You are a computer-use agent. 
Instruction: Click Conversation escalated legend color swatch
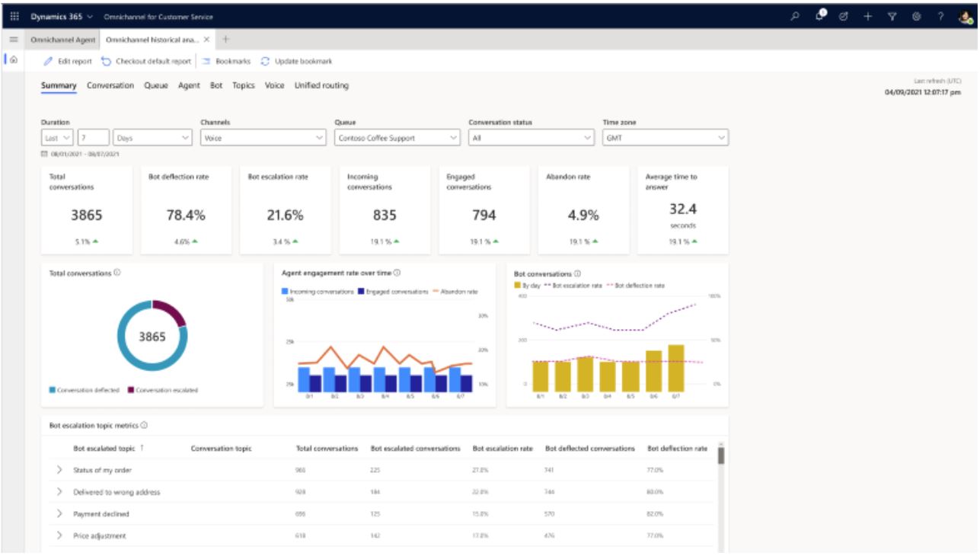click(130, 390)
